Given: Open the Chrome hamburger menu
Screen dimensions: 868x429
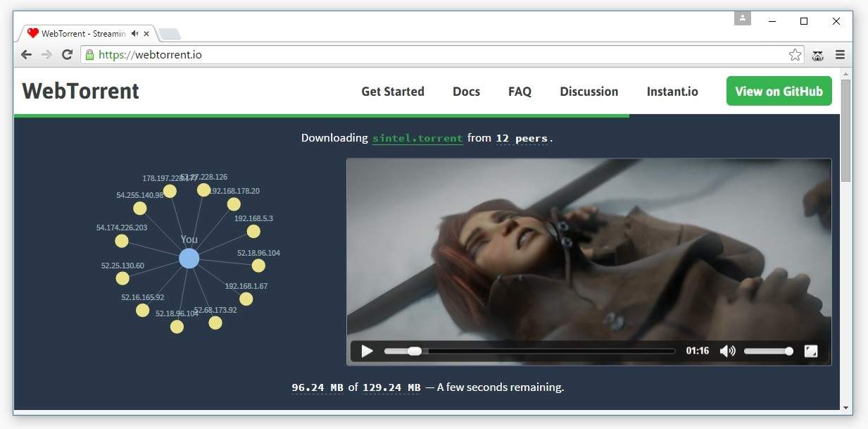Looking at the screenshot, I should pyautogui.click(x=840, y=54).
